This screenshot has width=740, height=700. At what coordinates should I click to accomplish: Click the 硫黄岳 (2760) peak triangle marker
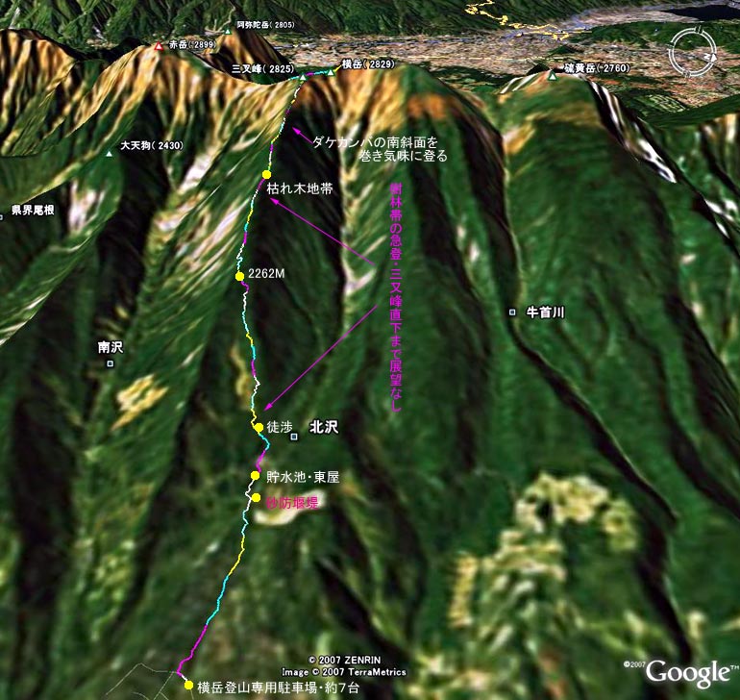coord(554,75)
